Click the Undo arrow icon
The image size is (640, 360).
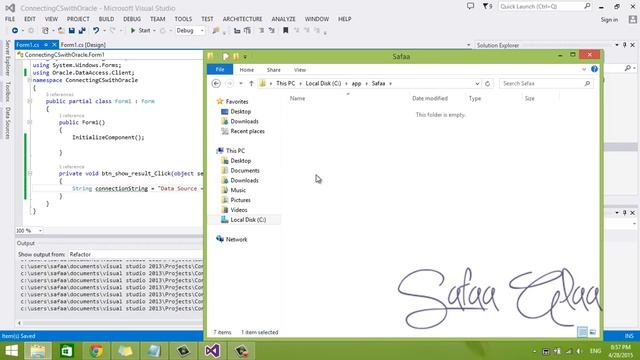[96, 31]
